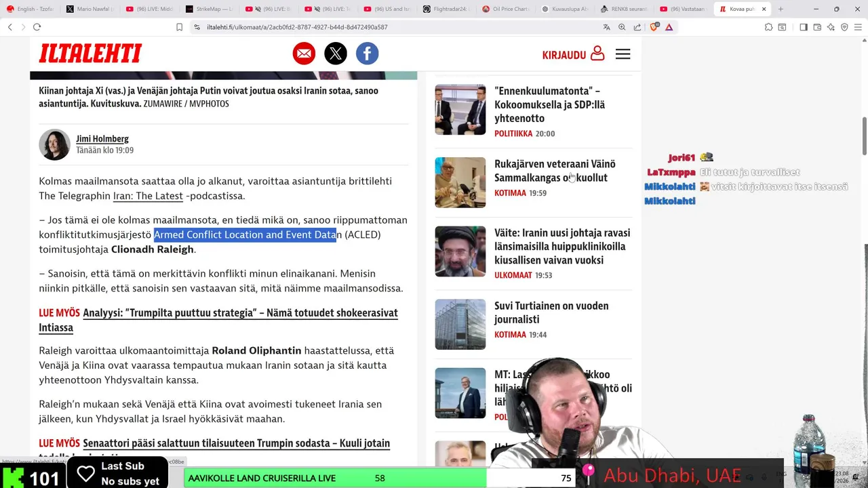The width and height of the screenshot is (868, 488).
Task: Click the ULKOMAAT category label
Action: pyautogui.click(x=513, y=275)
